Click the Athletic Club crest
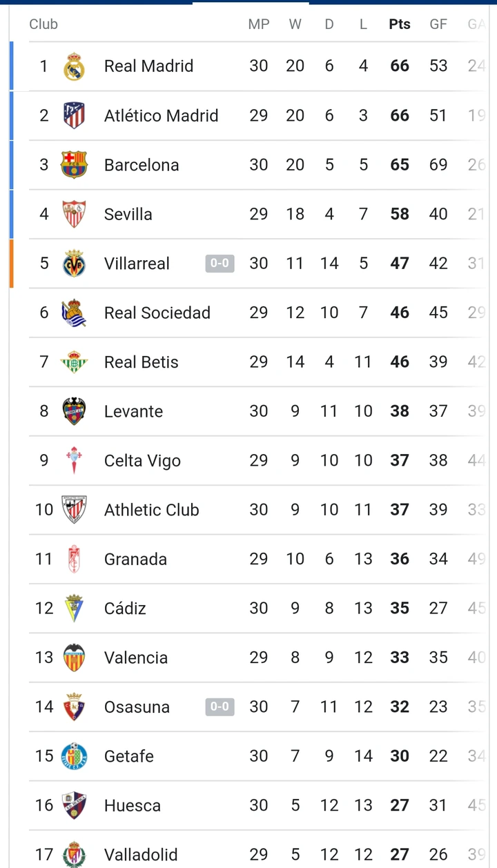 pyautogui.click(x=74, y=510)
